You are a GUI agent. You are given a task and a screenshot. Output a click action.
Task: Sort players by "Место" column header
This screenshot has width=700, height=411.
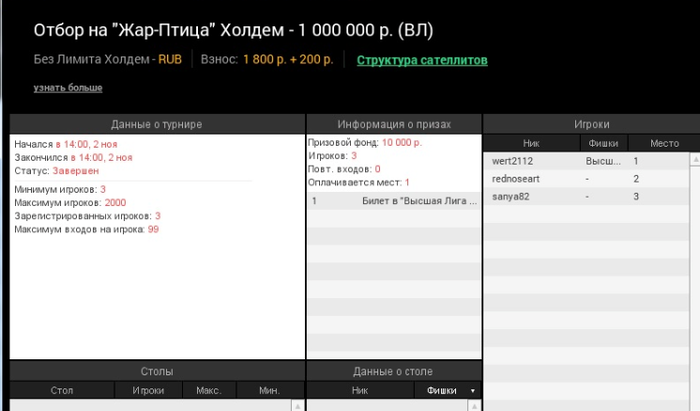[x=664, y=143]
